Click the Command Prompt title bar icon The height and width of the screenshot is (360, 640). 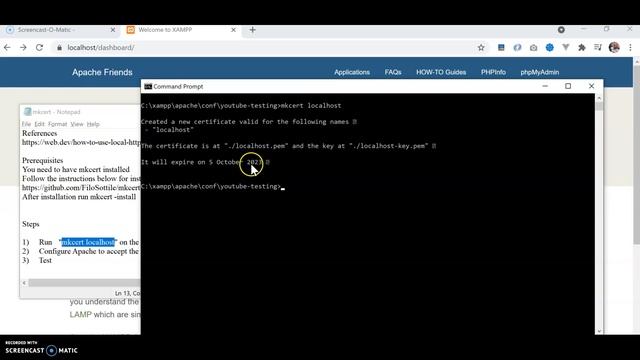[148, 87]
